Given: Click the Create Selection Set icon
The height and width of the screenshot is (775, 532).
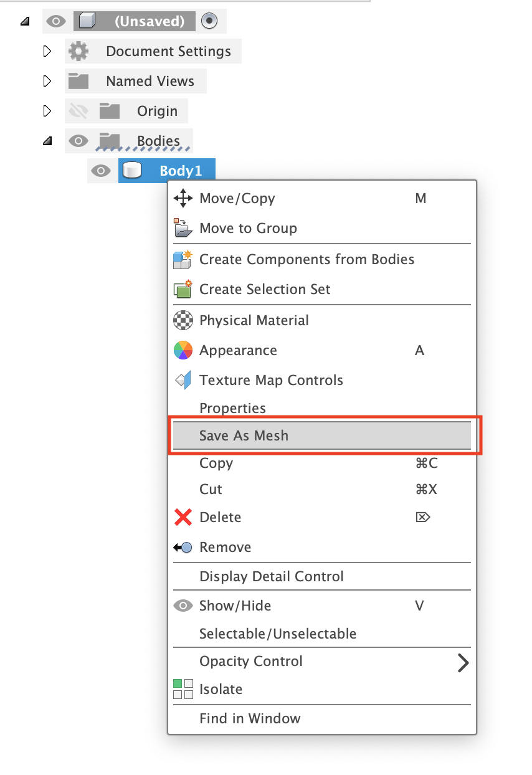Looking at the screenshot, I should (184, 289).
